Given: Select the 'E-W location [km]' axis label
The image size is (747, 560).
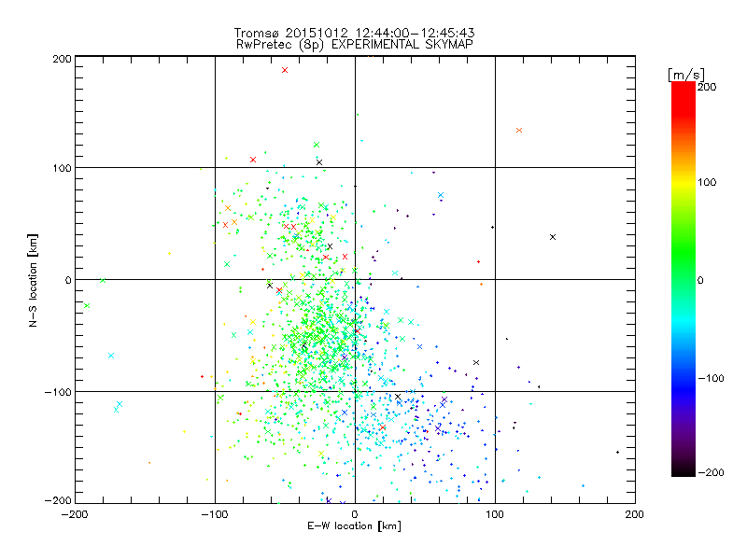Looking at the screenshot, I should 354,525.
